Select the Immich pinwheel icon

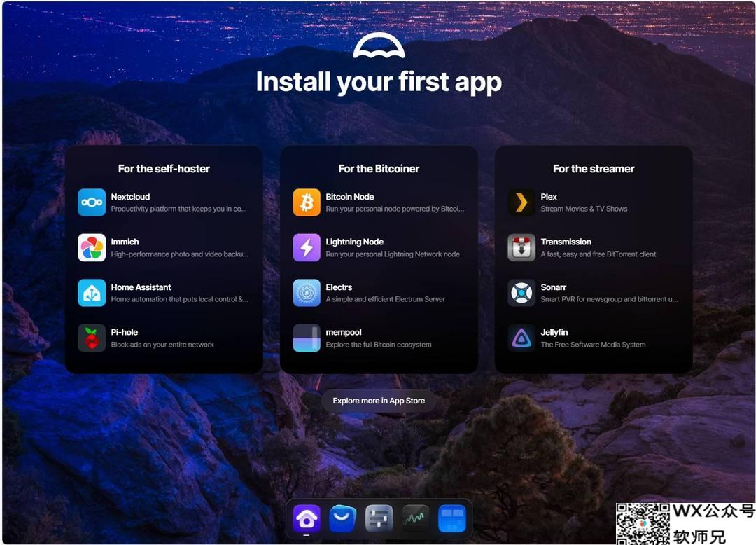[92, 247]
